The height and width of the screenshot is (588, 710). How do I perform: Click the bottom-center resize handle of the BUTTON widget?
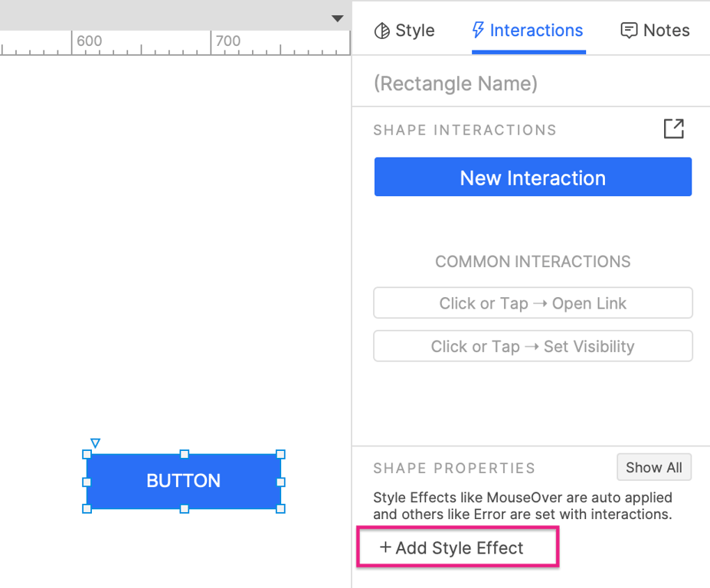click(184, 508)
